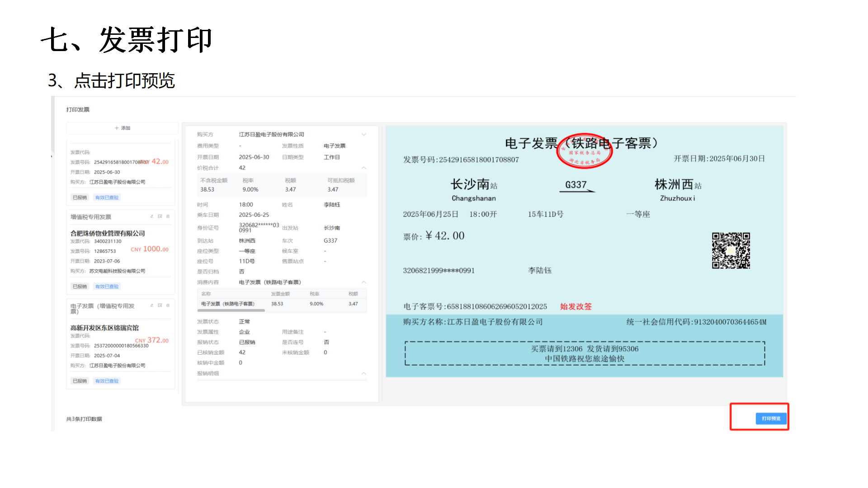Collapse the 消费内容 section
Viewport: 868px width, 488px height.
(x=363, y=282)
